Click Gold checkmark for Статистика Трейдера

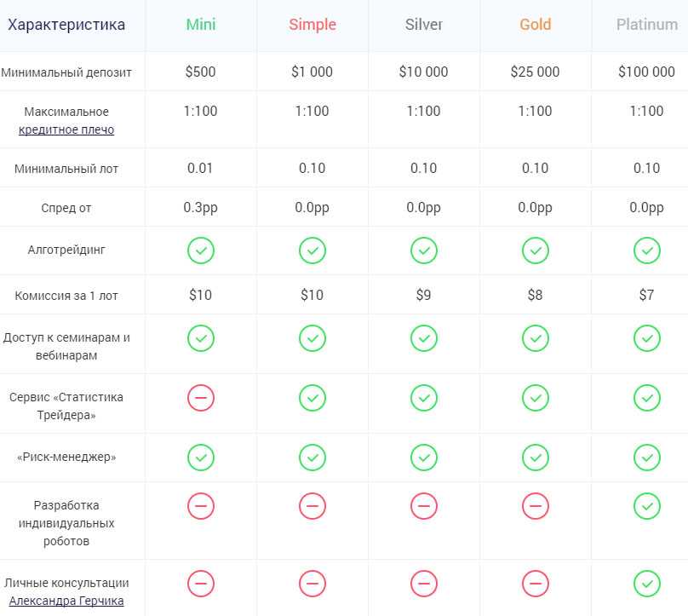[536, 397]
